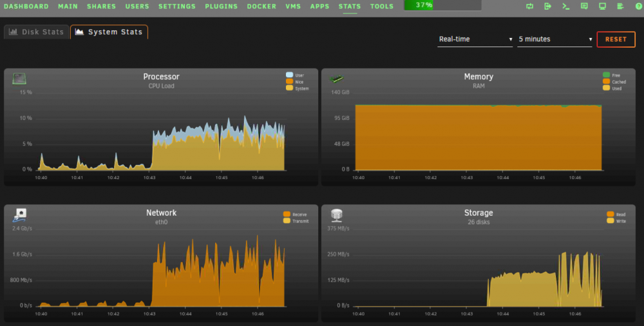Click the Processor chip icon
This screenshot has width=644, height=326.
(19, 78)
